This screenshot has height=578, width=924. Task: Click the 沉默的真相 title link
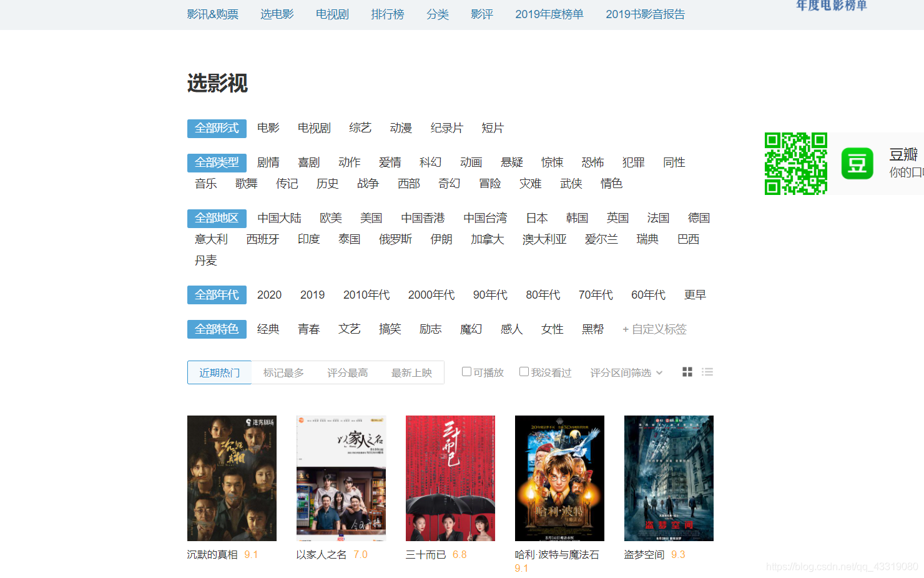click(212, 555)
